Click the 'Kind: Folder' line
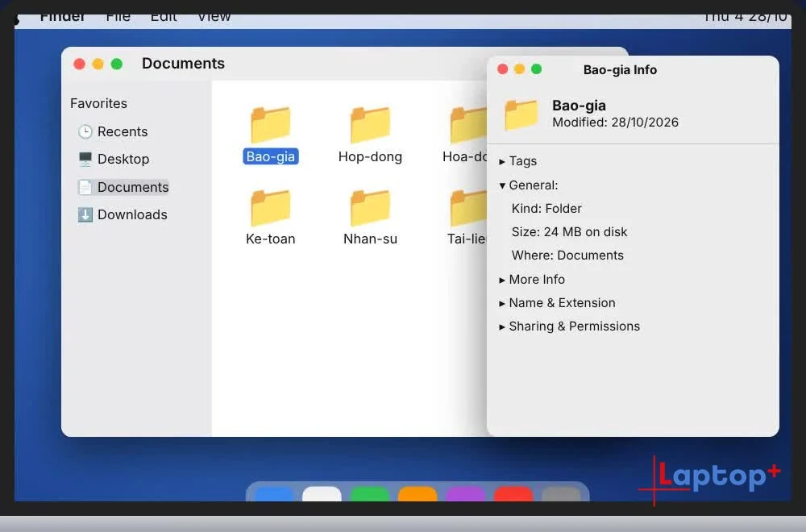Image resolution: width=806 pixels, height=532 pixels. 546,208
